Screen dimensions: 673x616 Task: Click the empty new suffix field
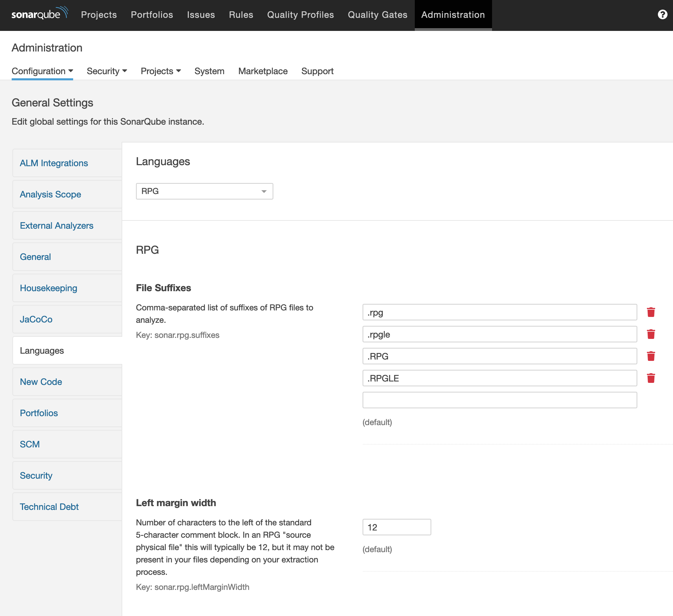tap(500, 400)
